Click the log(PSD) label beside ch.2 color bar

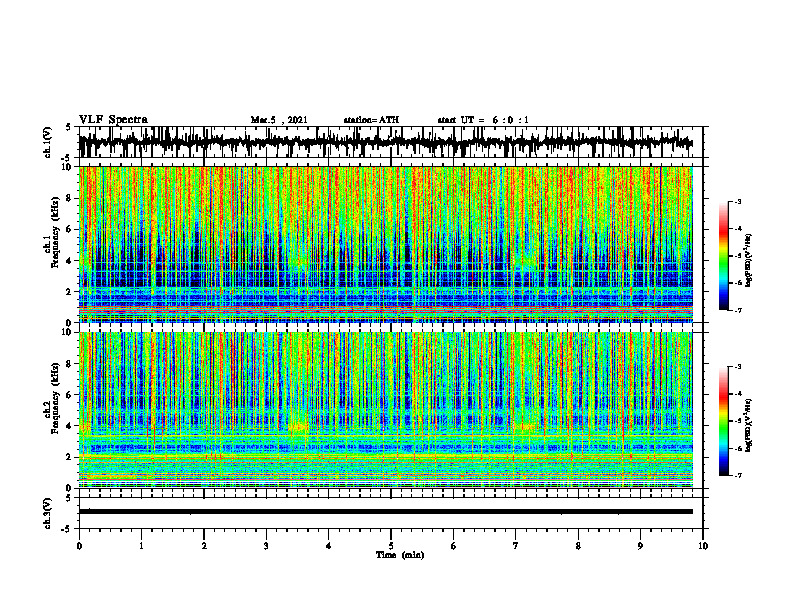pos(749,424)
